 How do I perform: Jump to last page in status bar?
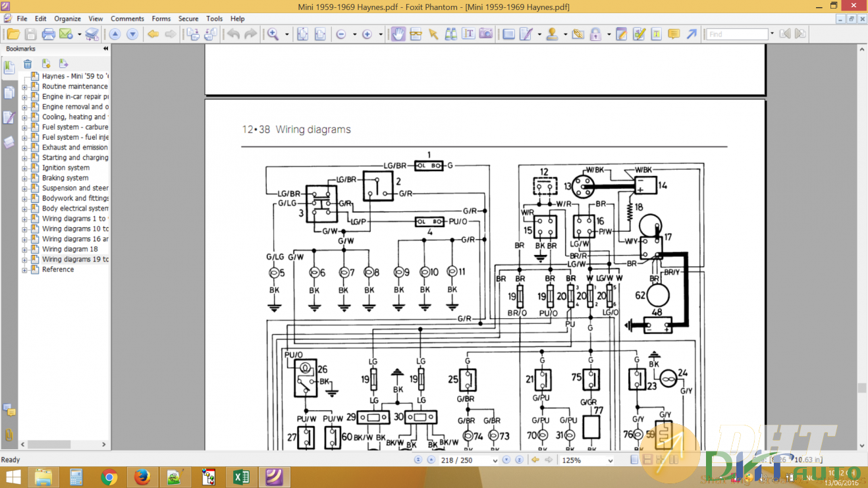tap(519, 460)
